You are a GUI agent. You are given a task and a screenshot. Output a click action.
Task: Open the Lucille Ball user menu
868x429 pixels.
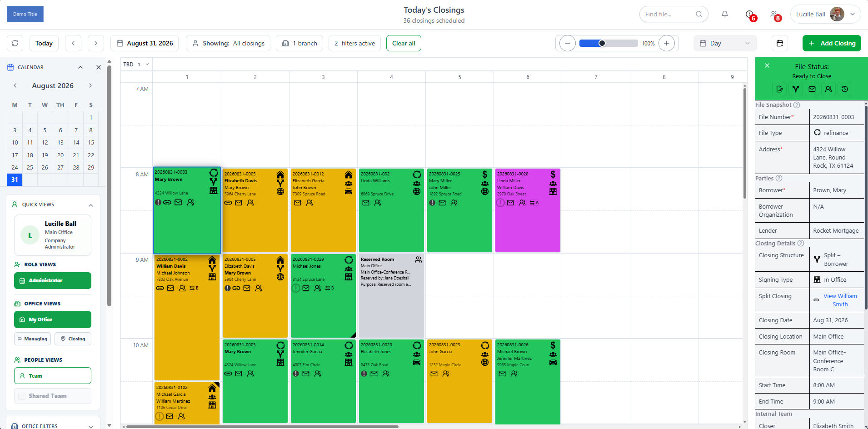point(826,14)
